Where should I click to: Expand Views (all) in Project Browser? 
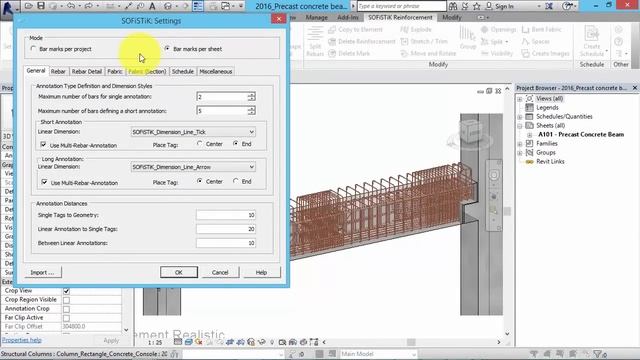(520, 99)
